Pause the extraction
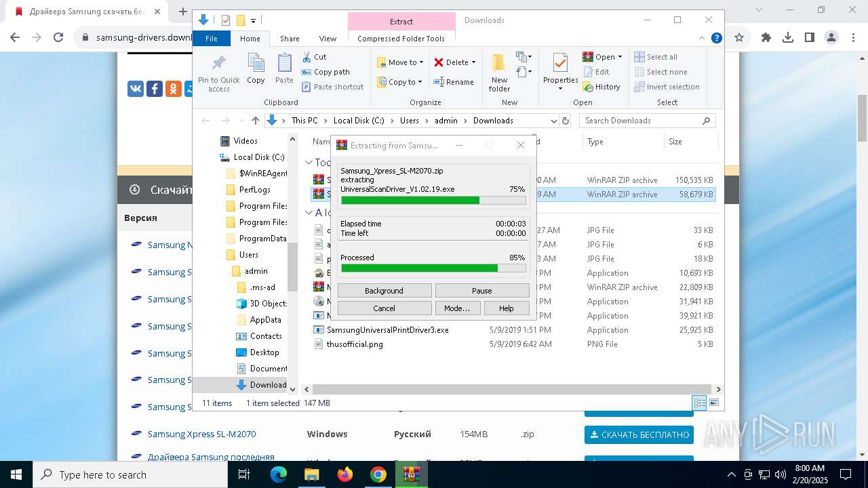Screen dimensions: 868x488 481,290
